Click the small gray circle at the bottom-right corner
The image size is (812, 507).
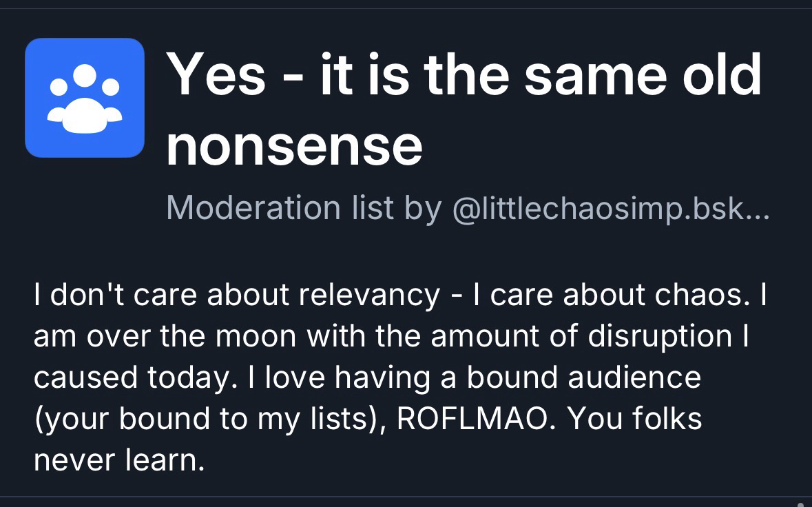(x=800, y=503)
